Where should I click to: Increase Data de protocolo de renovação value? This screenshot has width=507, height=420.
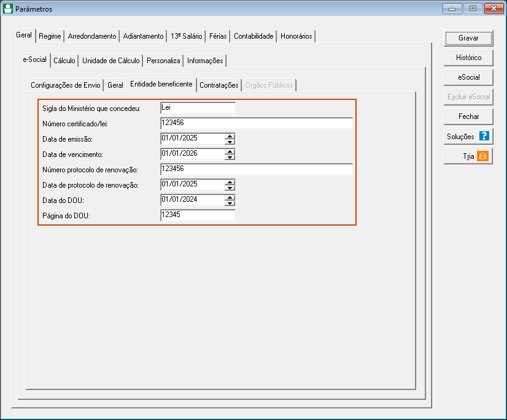click(230, 181)
